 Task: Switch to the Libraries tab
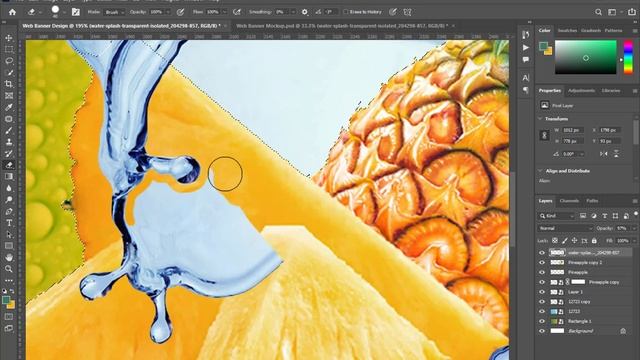click(611, 91)
